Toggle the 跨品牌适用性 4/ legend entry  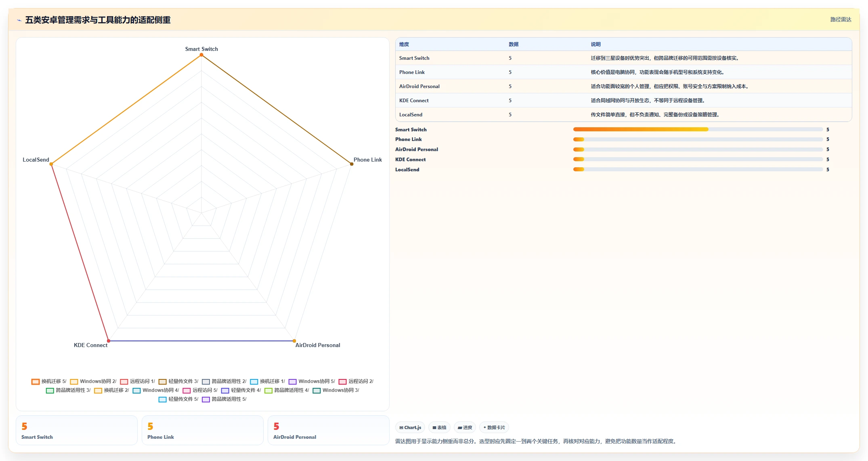pos(287,390)
